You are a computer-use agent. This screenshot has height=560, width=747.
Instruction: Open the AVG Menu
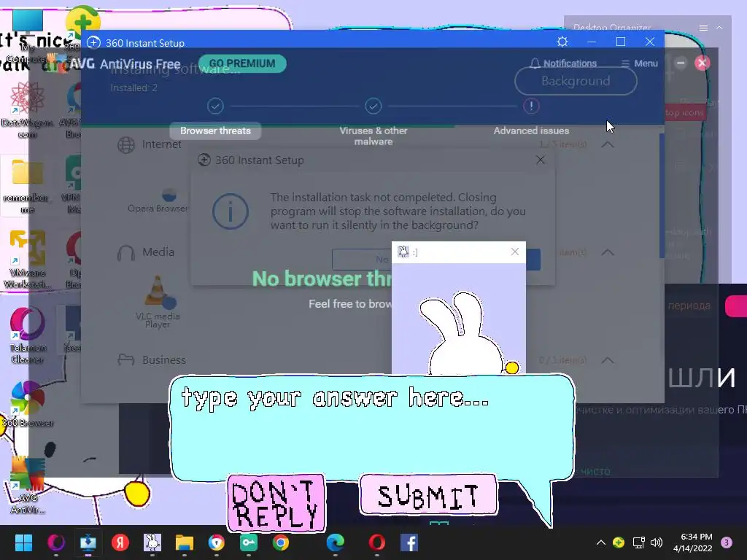pos(639,63)
